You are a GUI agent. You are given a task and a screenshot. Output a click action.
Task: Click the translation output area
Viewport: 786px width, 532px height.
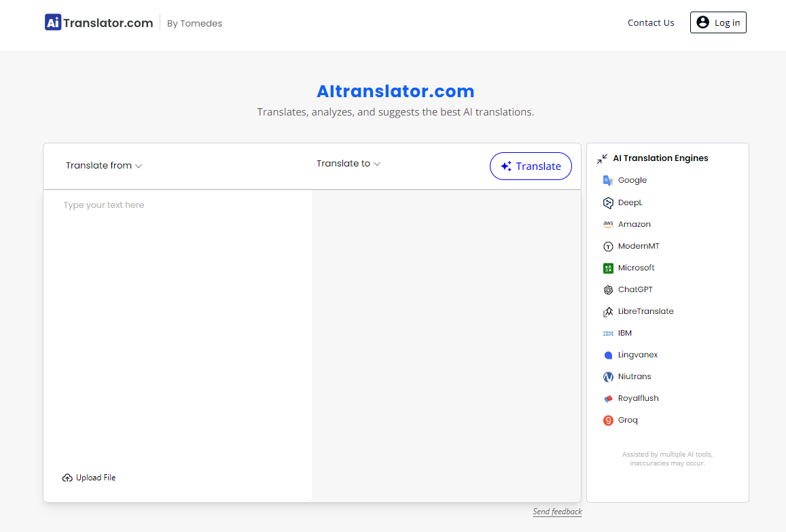446,346
